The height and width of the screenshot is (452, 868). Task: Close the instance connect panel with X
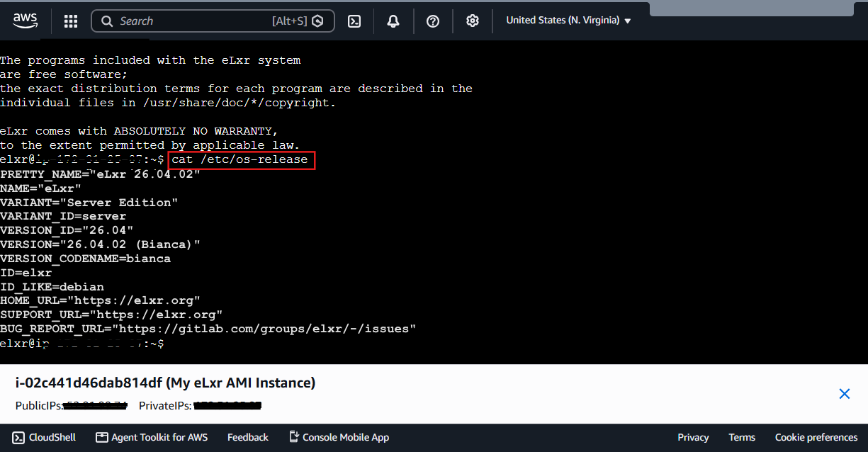844,394
